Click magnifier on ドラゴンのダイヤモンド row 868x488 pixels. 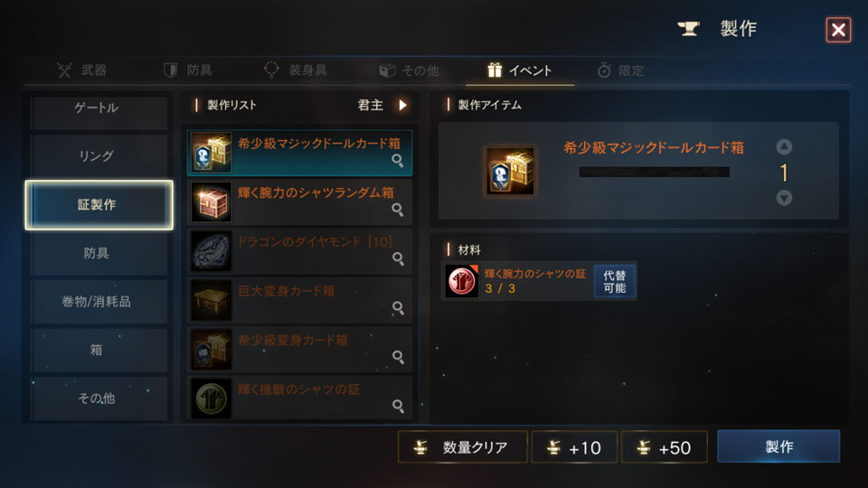coord(398,259)
